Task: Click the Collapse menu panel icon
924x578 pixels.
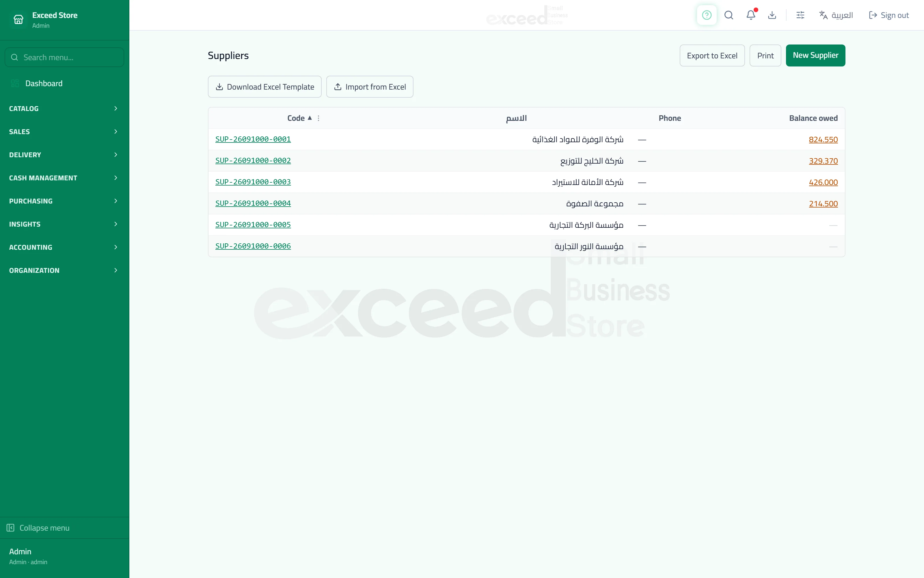Action: (x=10, y=528)
